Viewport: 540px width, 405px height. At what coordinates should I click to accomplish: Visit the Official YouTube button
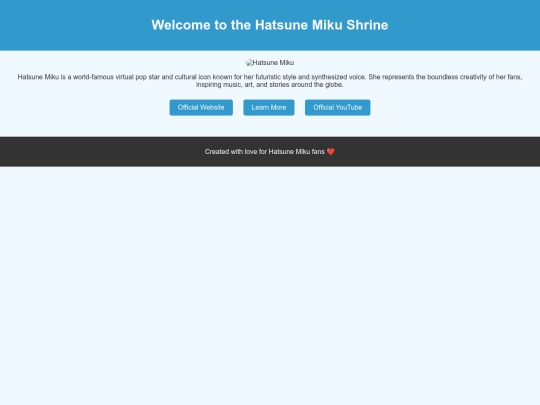[x=338, y=107]
